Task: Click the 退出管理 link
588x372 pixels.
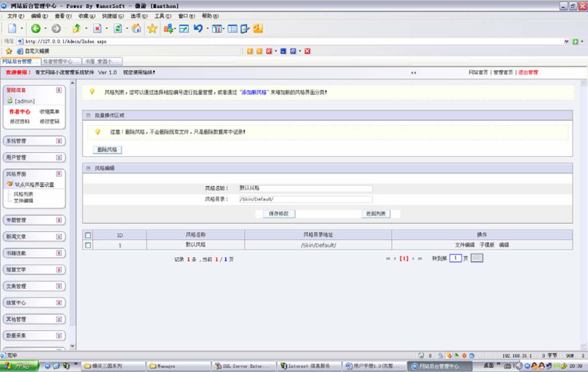Action: (x=528, y=72)
